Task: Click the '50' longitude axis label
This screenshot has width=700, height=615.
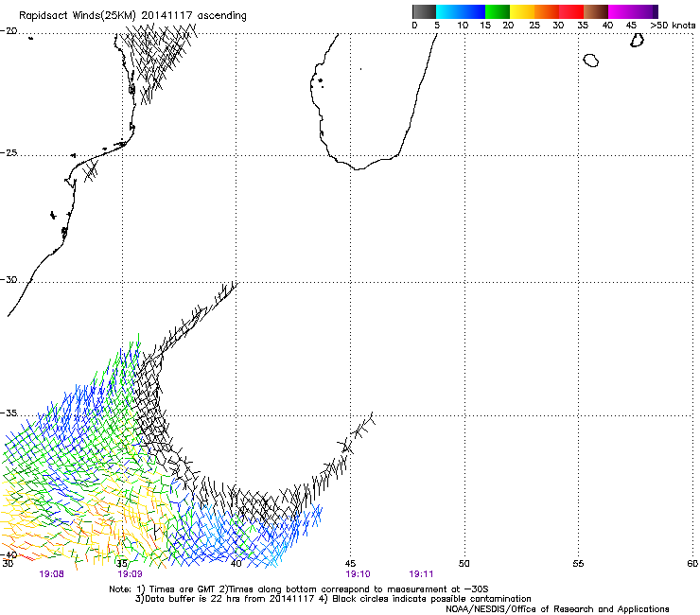Action: point(464,564)
